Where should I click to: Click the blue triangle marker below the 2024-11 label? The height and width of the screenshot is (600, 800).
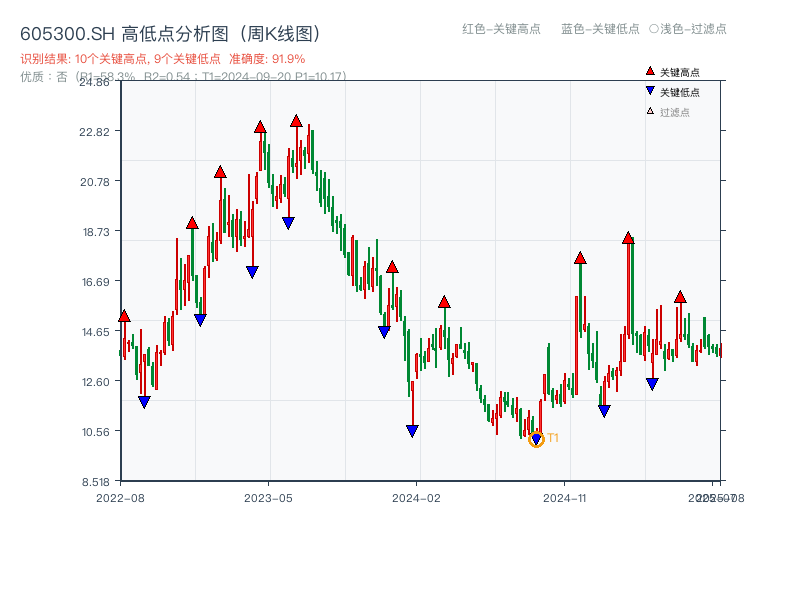point(604,409)
